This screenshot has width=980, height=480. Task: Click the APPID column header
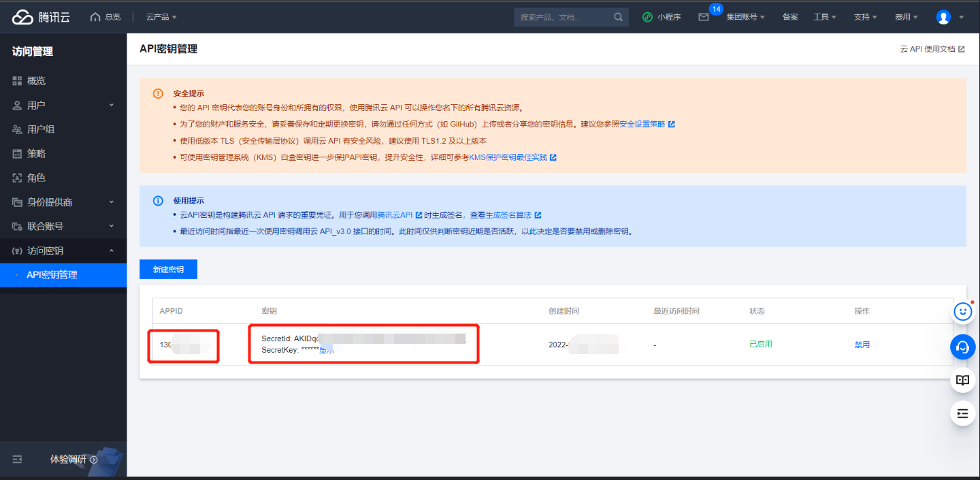click(x=171, y=311)
